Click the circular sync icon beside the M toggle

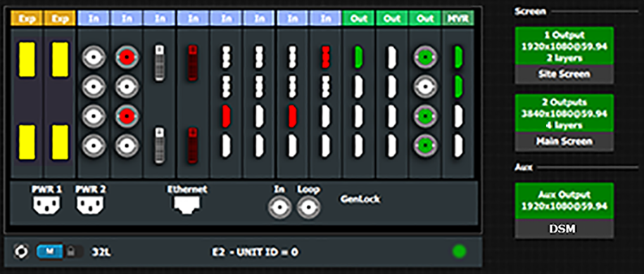click(20, 251)
